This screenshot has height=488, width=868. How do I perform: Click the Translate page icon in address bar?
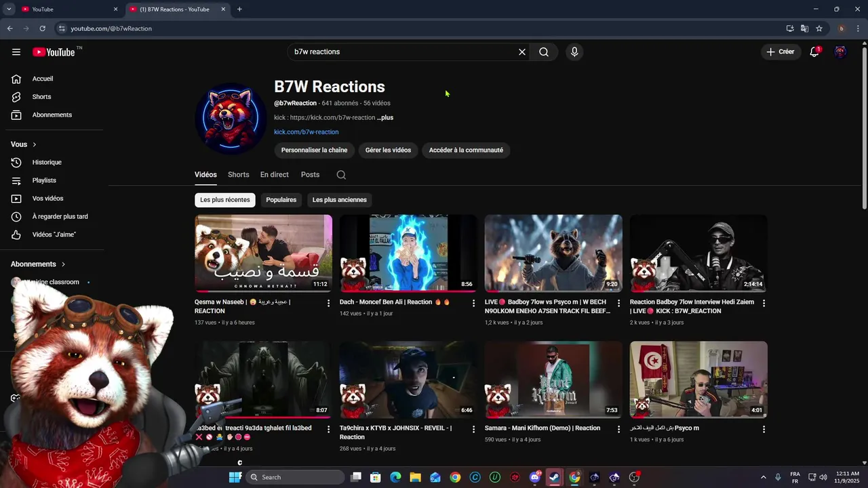click(x=804, y=28)
